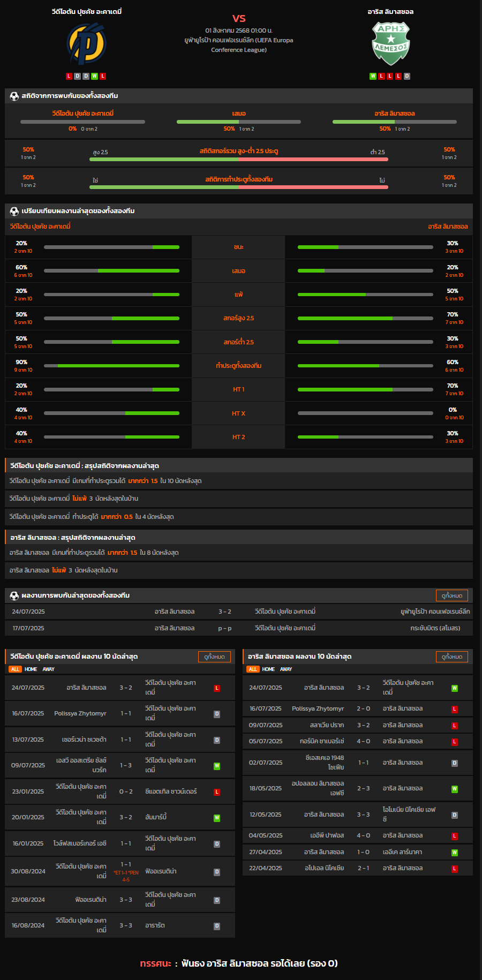Click W result badge in left 09/07/2025 row
The height and width of the screenshot is (980, 482).
click(217, 766)
